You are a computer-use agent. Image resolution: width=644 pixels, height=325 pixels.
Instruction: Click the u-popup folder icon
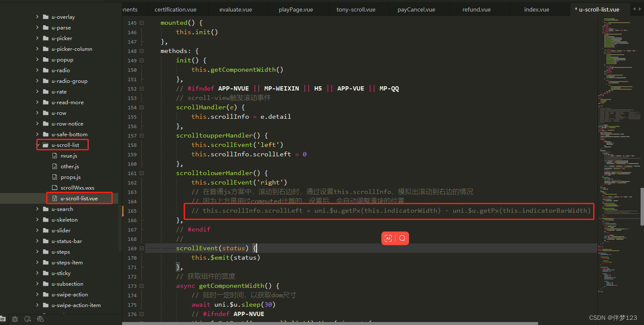tap(46, 59)
